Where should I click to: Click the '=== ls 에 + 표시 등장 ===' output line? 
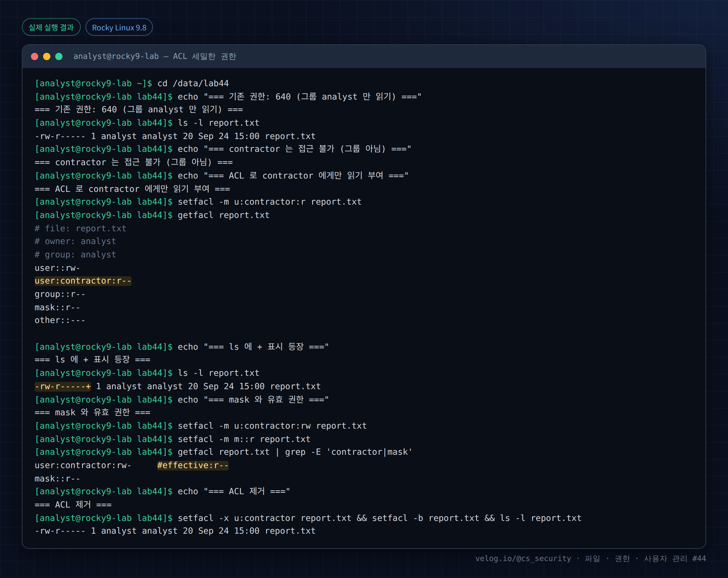click(93, 359)
